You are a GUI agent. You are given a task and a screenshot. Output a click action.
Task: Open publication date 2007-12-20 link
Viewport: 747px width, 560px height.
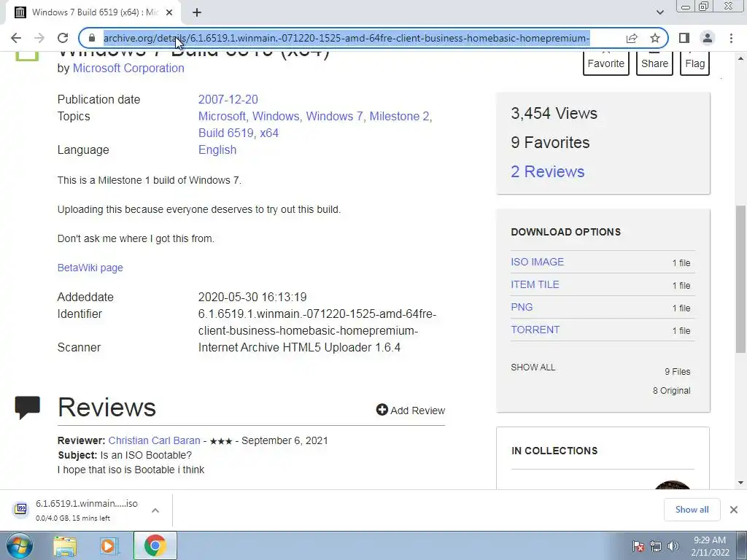point(228,99)
